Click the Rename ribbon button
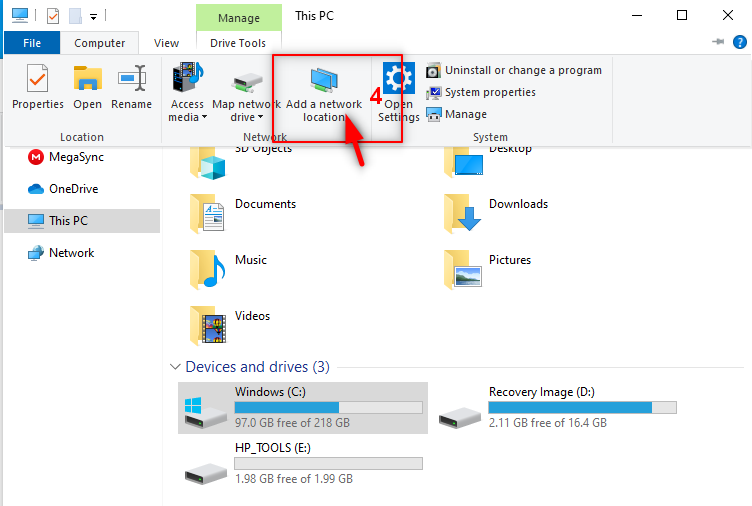This screenshot has width=752, height=506. click(x=131, y=87)
